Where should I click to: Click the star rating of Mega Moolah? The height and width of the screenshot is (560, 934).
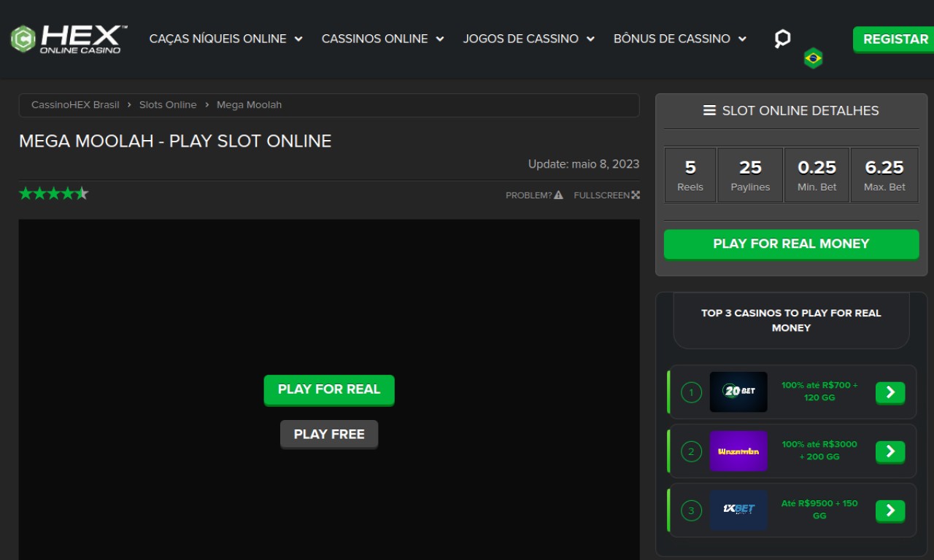(x=54, y=193)
